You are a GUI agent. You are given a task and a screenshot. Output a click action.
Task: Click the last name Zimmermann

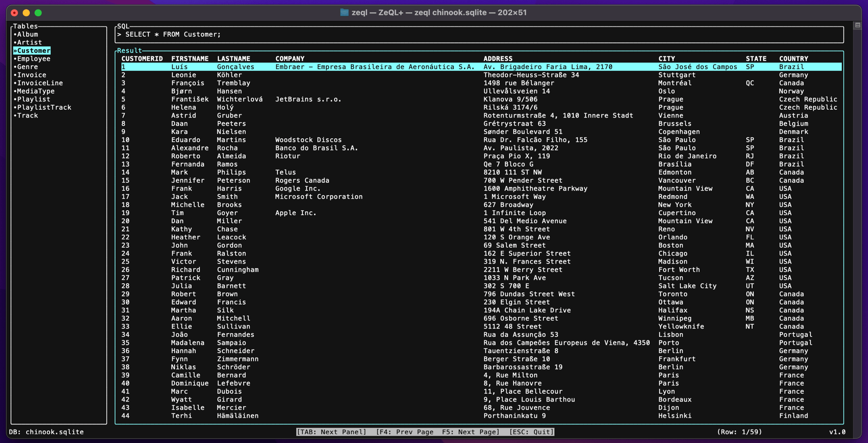click(237, 359)
